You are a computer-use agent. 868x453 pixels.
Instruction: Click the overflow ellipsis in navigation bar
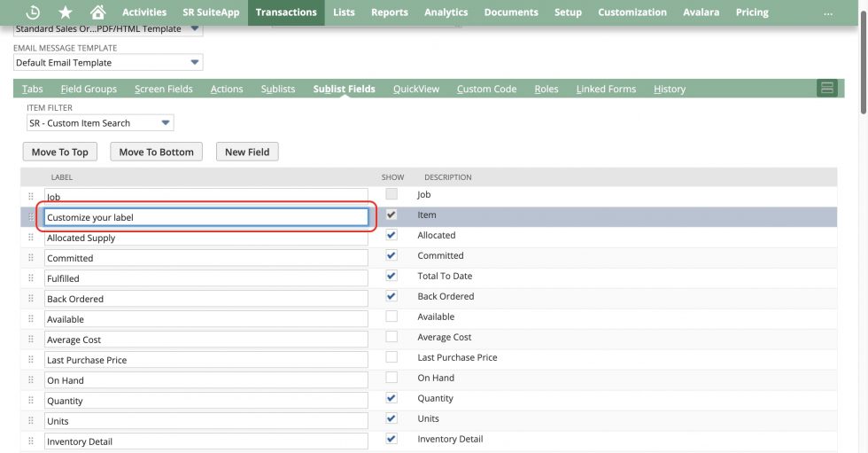(x=828, y=12)
